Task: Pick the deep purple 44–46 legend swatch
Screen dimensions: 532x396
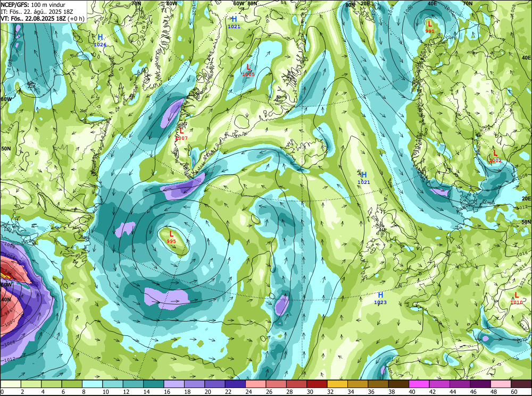Action: [x=460, y=384]
